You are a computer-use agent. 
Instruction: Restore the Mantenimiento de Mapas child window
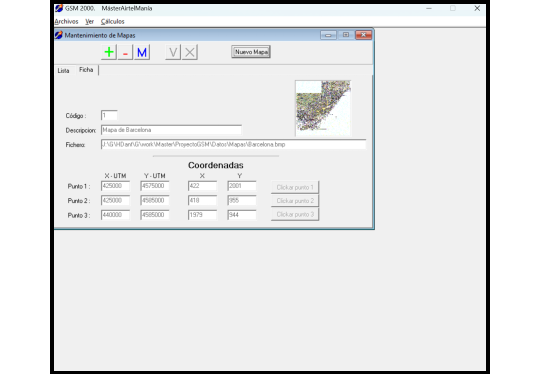click(x=345, y=35)
